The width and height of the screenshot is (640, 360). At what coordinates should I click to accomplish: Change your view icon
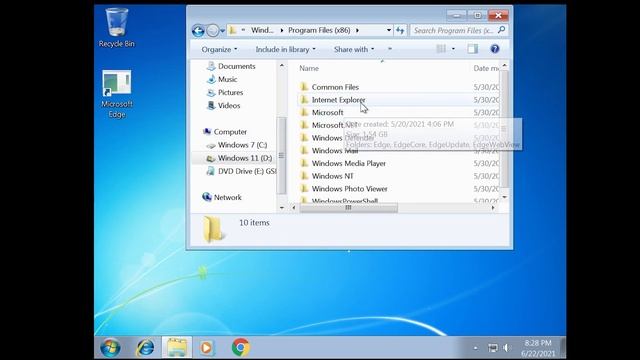click(441, 49)
